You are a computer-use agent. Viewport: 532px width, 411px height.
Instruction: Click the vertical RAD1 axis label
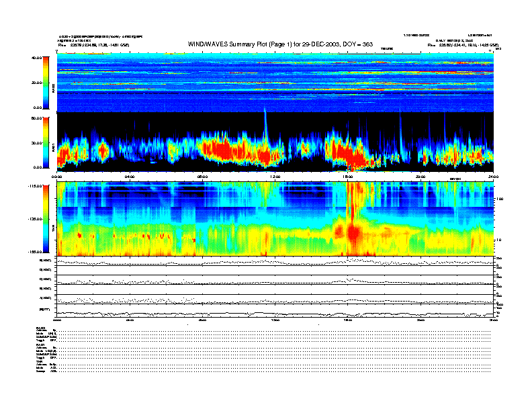53,147
